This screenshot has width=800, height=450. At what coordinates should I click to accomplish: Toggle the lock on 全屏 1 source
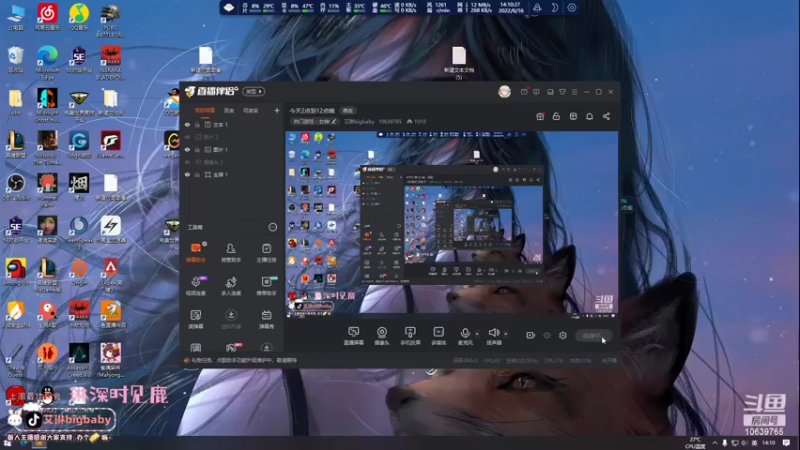click(197, 174)
